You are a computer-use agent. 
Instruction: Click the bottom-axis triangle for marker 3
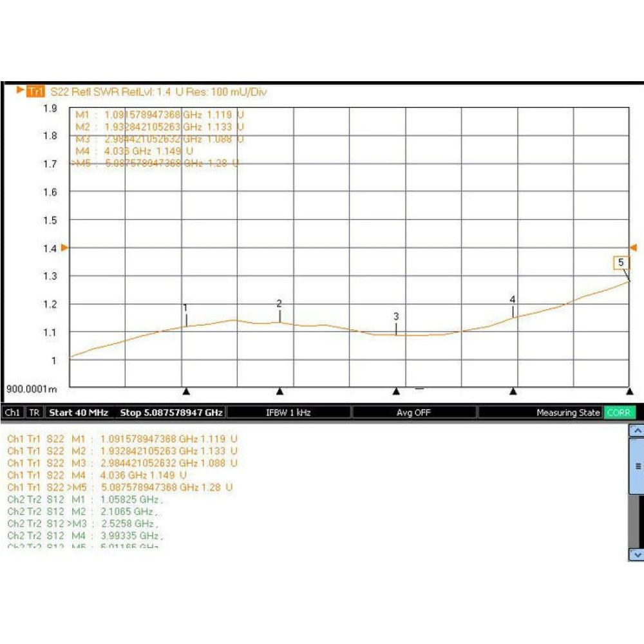[396, 392]
